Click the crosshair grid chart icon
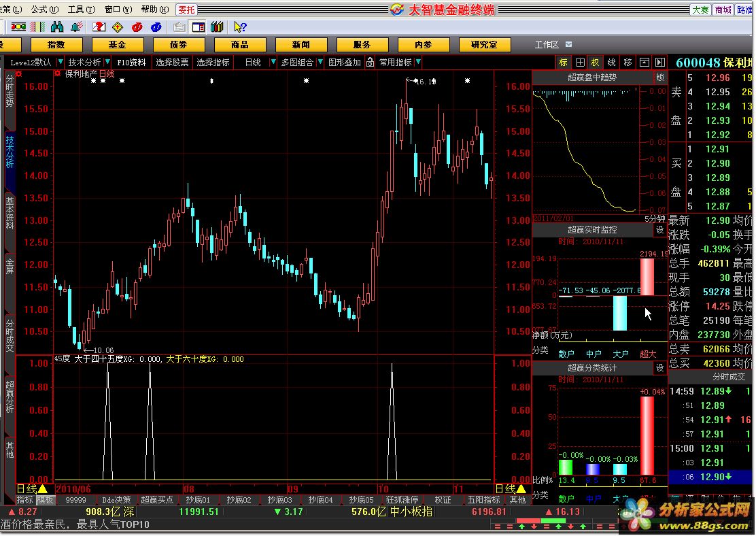The width and height of the screenshot is (756, 536). click(x=580, y=62)
